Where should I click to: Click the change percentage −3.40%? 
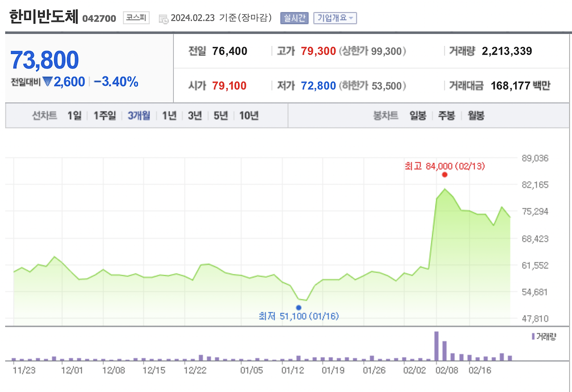[116, 82]
